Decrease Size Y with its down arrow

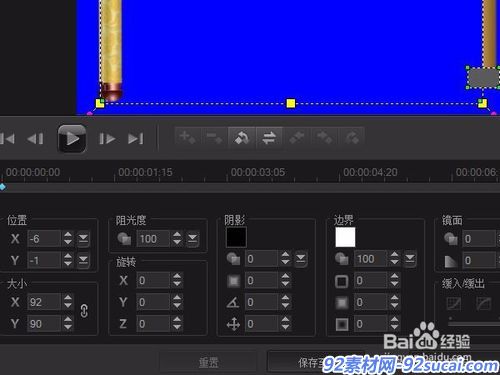click(68, 327)
